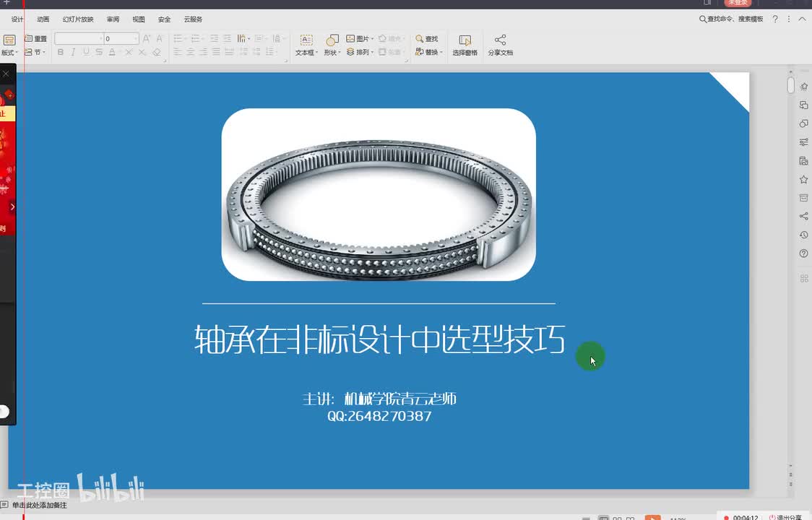
Task: Click the increase indent icon
Action: click(x=228, y=39)
